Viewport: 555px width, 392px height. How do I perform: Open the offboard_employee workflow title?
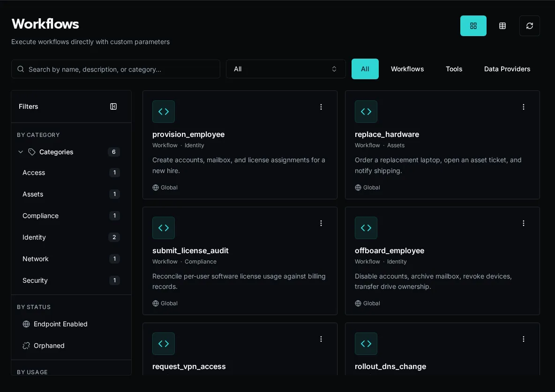[390, 250]
